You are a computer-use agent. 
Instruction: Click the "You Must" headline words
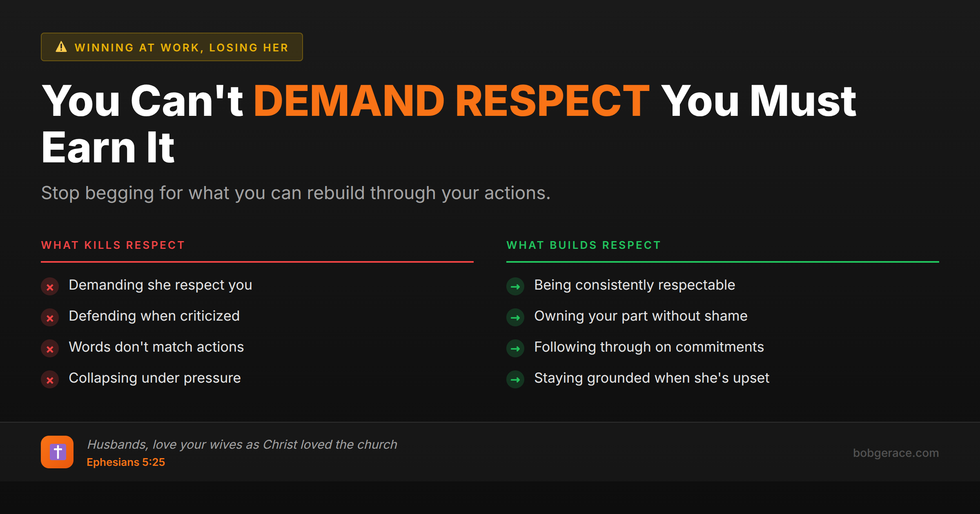tap(759, 101)
